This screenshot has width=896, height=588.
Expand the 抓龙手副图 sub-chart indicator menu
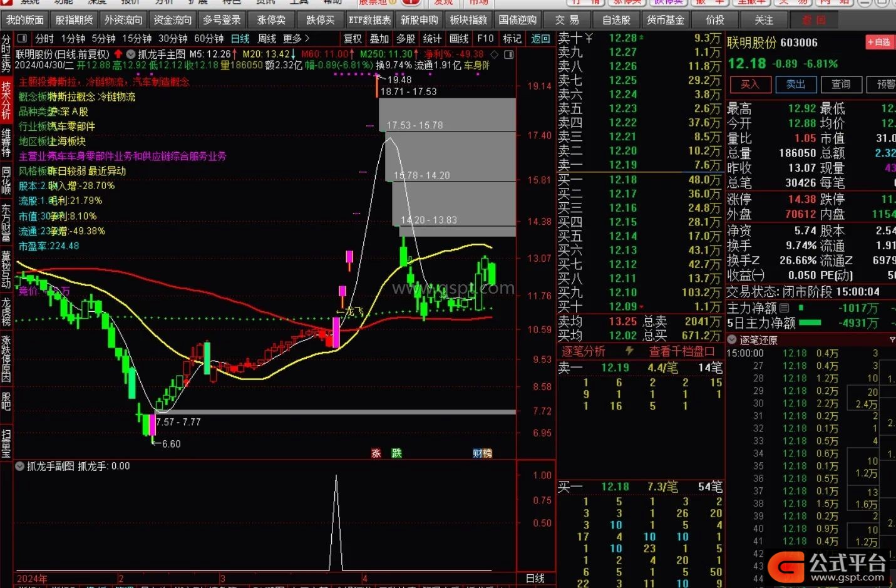tap(20, 466)
